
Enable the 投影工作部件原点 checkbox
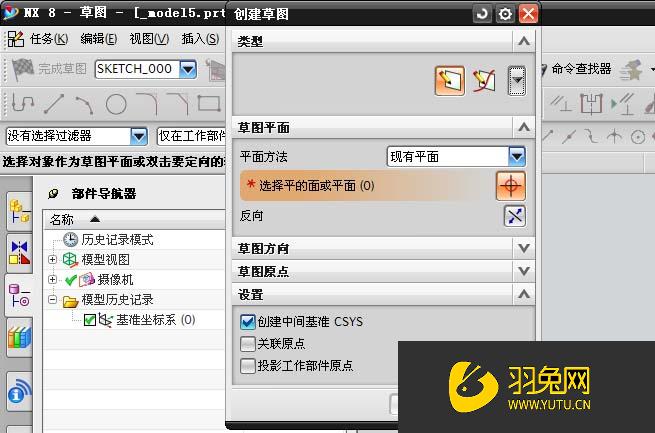[248, 366]
